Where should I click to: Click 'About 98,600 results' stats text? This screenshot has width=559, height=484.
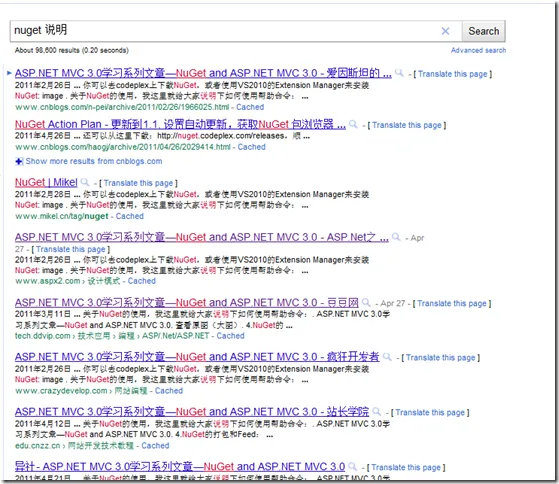[x=72, y=50]
